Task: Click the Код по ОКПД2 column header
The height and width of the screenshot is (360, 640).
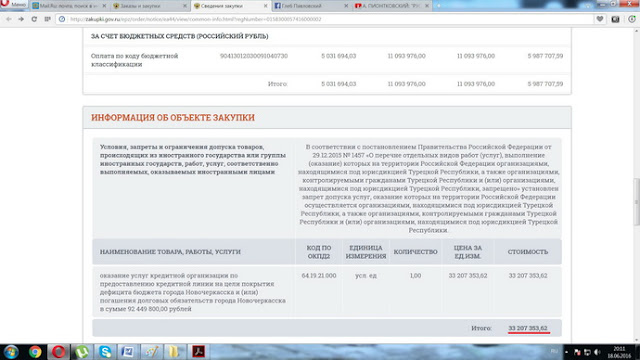Action: pos(319,252)
